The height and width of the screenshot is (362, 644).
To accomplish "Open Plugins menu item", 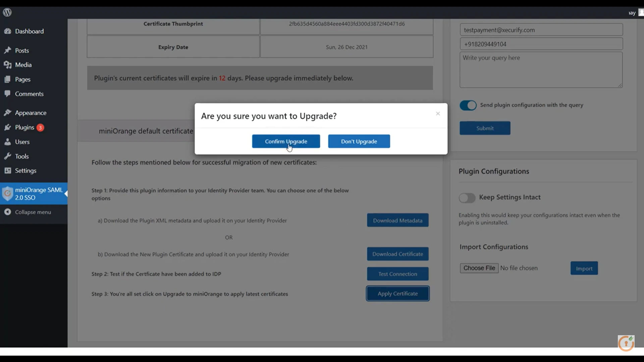I will [x=34, y=127].
